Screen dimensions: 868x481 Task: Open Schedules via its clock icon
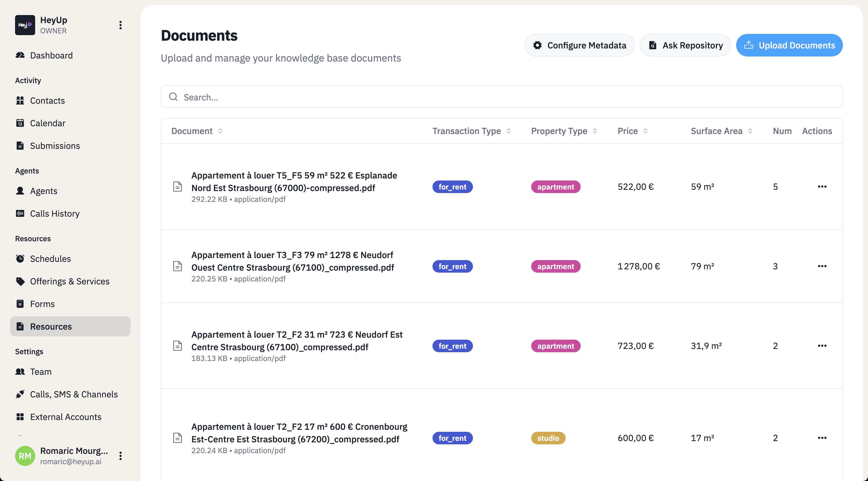(x=20, y=258)
